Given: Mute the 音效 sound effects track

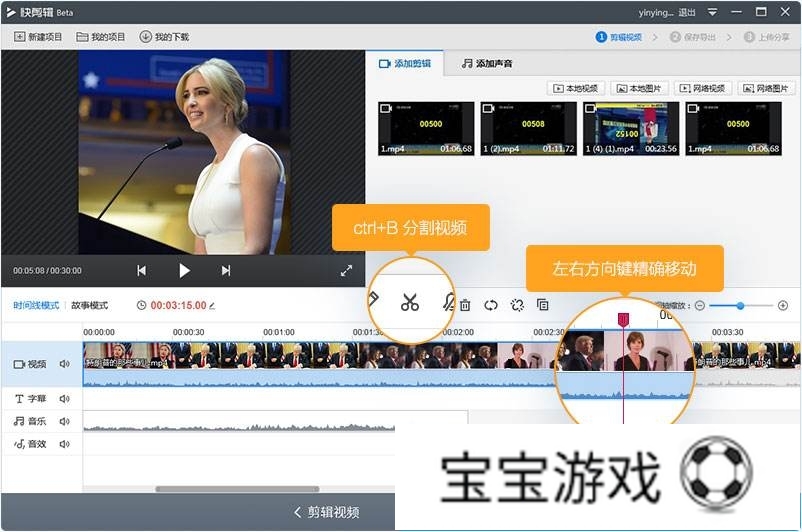Looking at the screenshot, I should 64,444.
